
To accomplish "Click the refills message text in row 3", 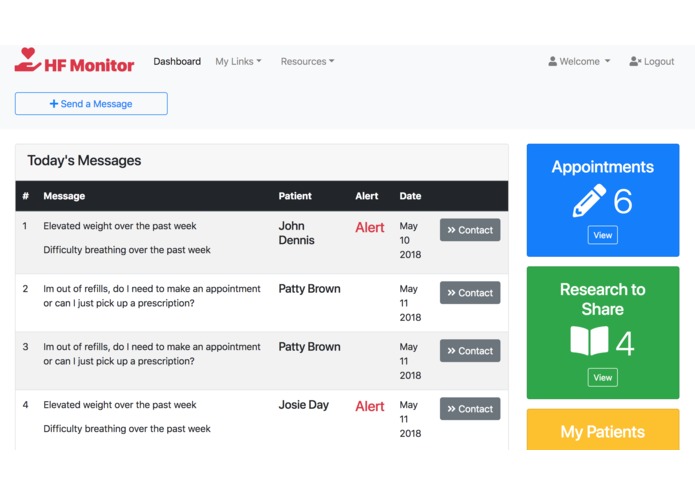I will [x=152, y=354].
